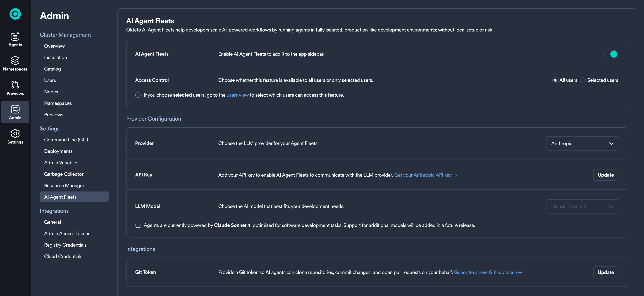This screenshot has width=644, height=296.
Task: Click info icon beside selected users note
Action: pyautogui.click(x=138, y=95)
